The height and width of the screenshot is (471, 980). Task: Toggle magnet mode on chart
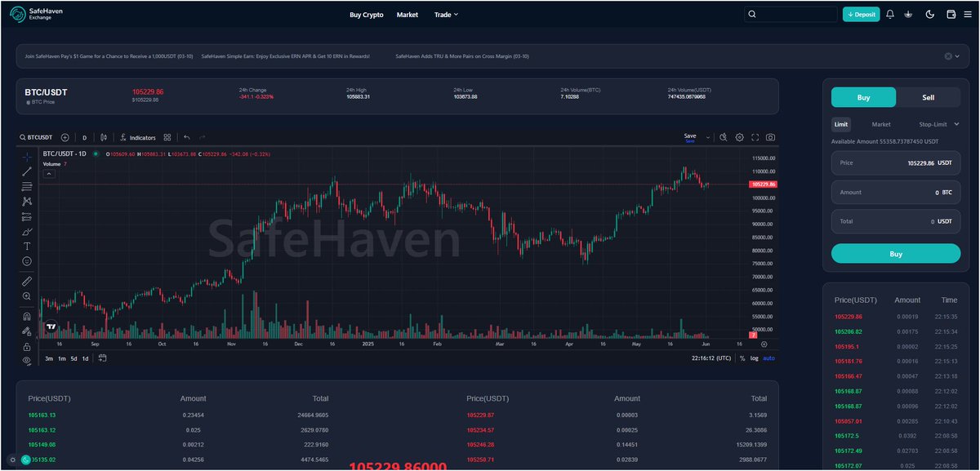click(x=27, y=316)
